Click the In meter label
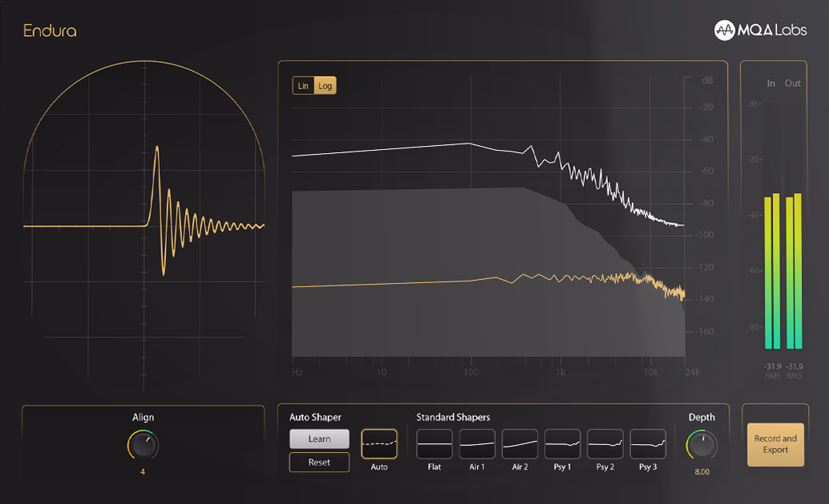Viewport: 829px width, 504px height. [771, 83]
